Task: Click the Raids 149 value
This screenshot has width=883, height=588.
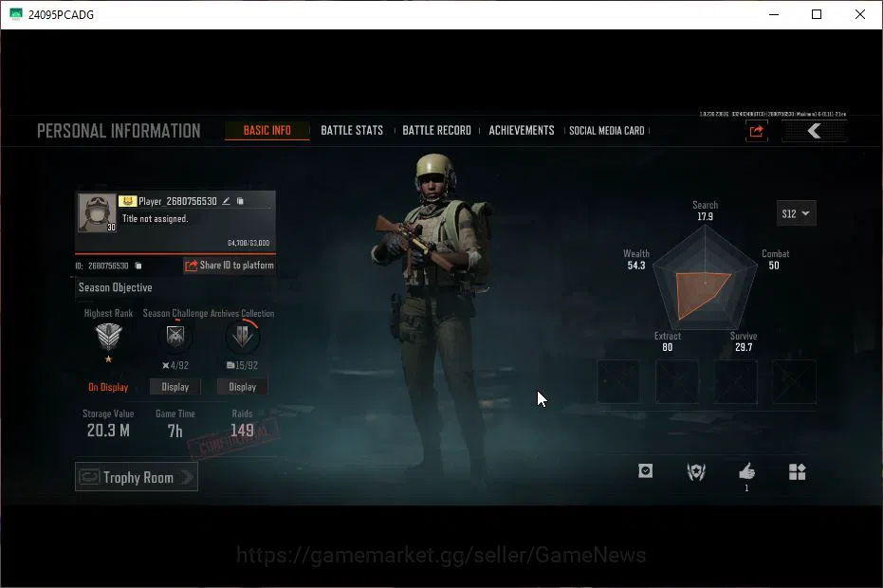Action: 242,431
